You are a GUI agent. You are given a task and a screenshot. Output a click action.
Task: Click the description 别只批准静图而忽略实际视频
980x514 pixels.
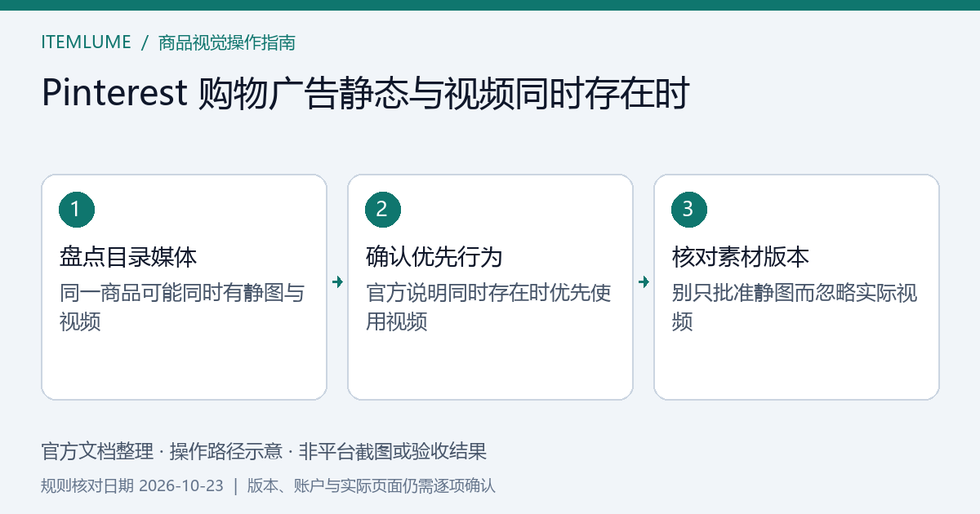[795, 307]
